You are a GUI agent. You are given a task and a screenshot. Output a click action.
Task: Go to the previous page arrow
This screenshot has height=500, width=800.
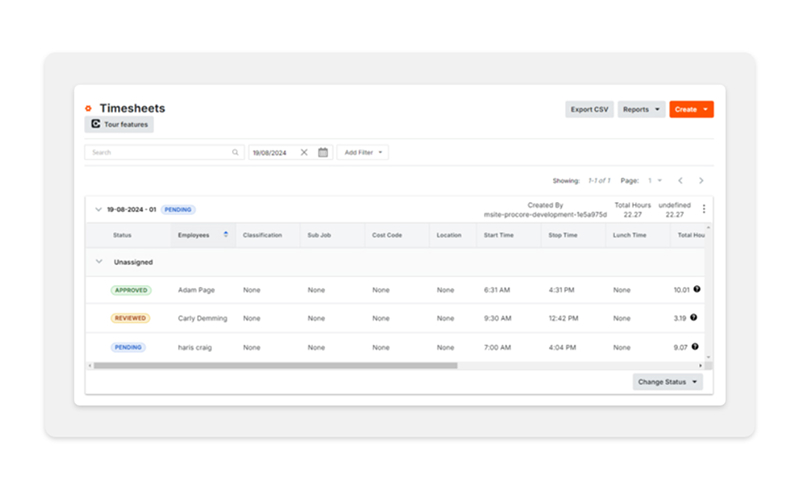[680, 181]
